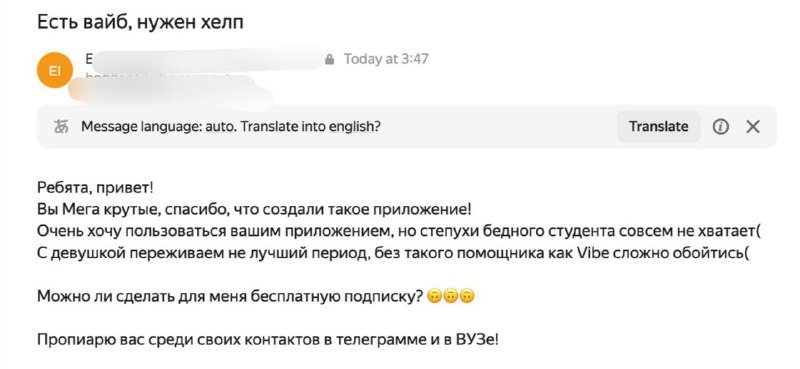Click the subject "Есть вайб, нужен хелп"
Screen dimensions: 800x369
point(140,22)
